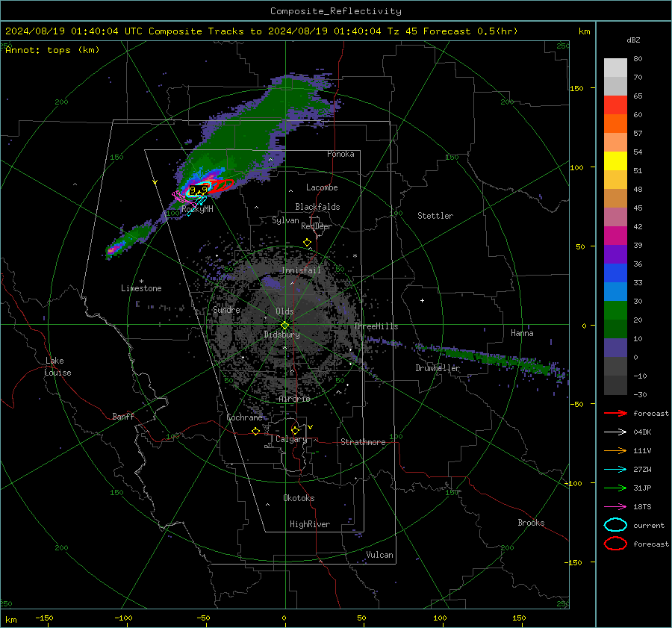This screenshot has height=628, width=672.
Task: Click the red forecast ellipses beside storm cell
Action: pyautogui.click(x=222, y=185)
